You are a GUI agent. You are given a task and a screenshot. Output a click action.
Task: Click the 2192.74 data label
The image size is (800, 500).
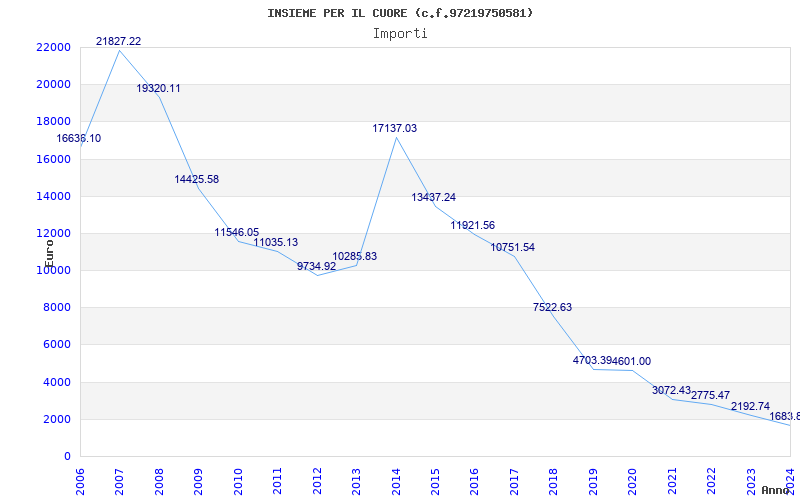750,407
